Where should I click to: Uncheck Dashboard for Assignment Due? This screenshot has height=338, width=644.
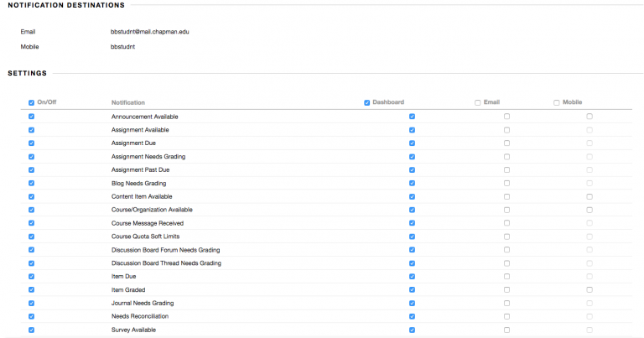coord(412,143)
